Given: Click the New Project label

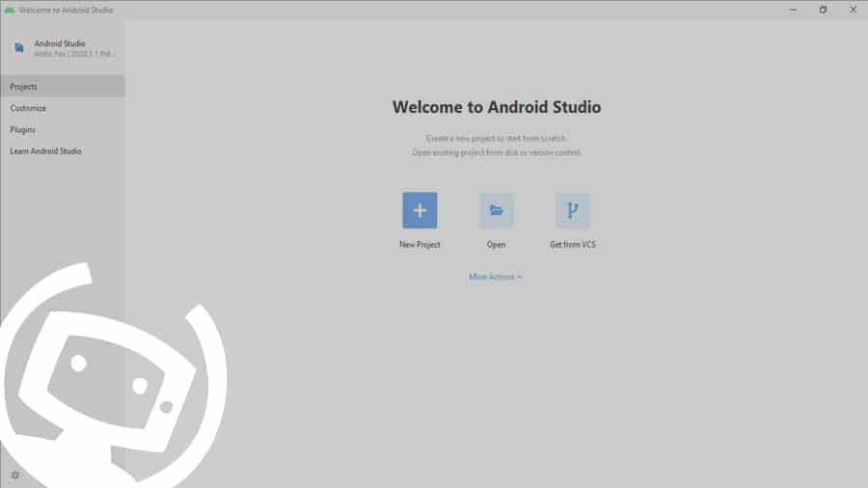Looking at the screenshot, I should 420,244.
